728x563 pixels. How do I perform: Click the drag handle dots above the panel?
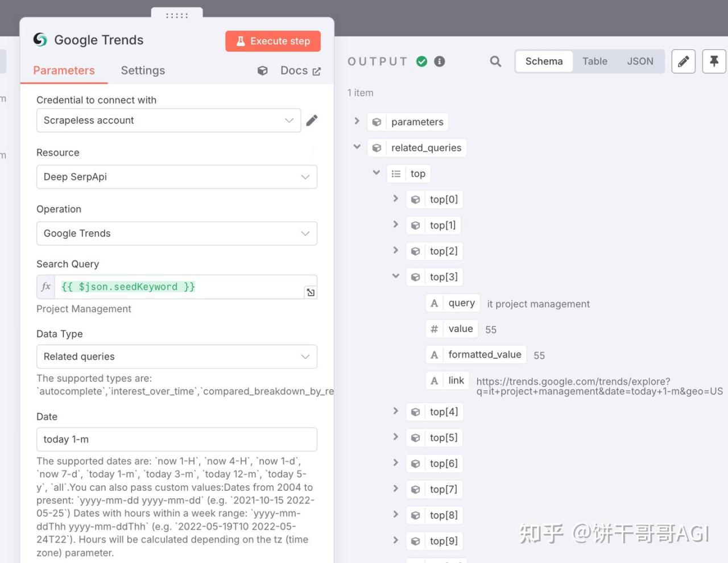tap(177, 15)
